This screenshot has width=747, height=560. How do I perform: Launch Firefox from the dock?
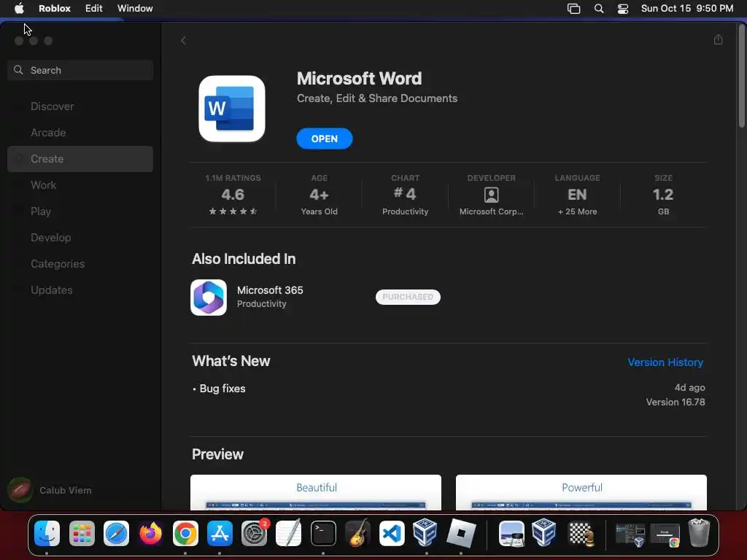point(150,533)
